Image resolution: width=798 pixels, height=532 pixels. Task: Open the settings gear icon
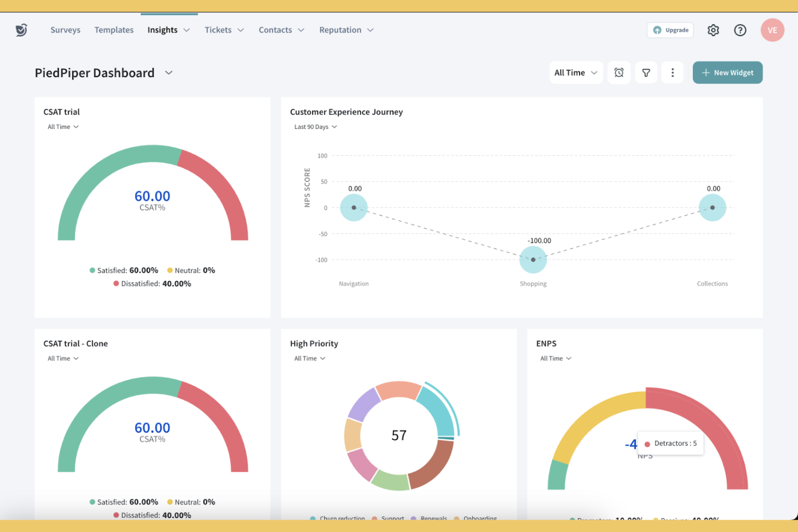click(x=713, y=30)
